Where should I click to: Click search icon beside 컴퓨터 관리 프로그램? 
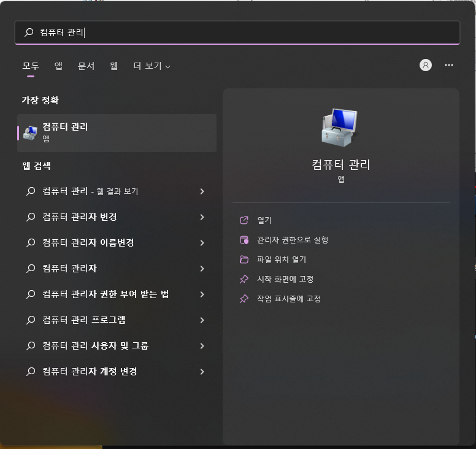coord(31,320)
